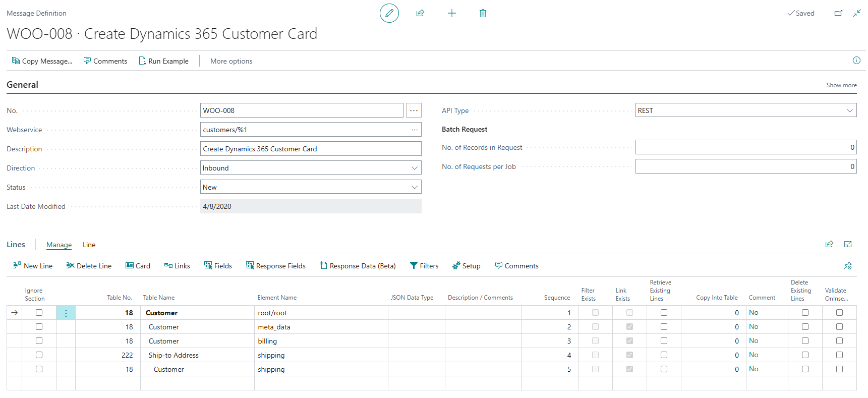Open Response Data (Beta) action
Screen dimensions: 868x398
[x=358, y=266]
